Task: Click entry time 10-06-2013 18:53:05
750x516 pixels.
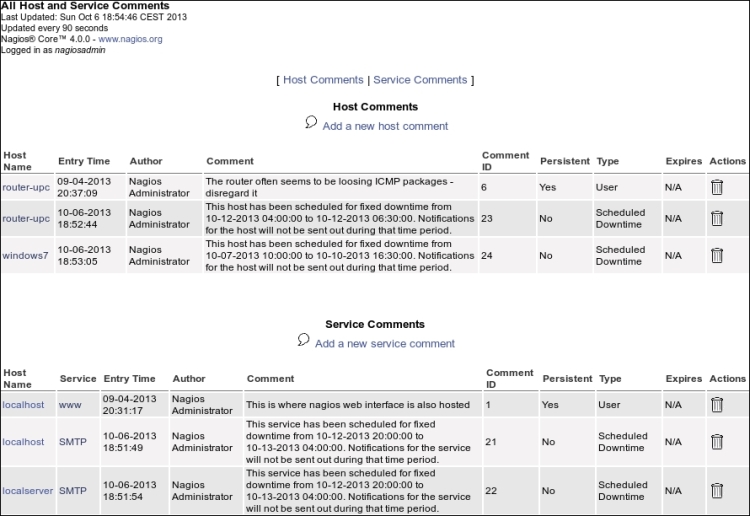Action: pyautogui.click(x=84, y=255)
